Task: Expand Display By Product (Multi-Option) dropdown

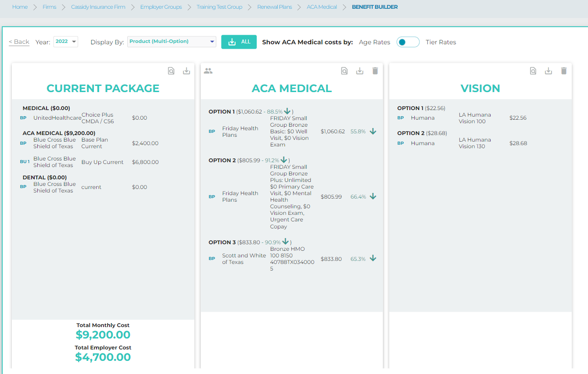Action: [x=172, y=42]
